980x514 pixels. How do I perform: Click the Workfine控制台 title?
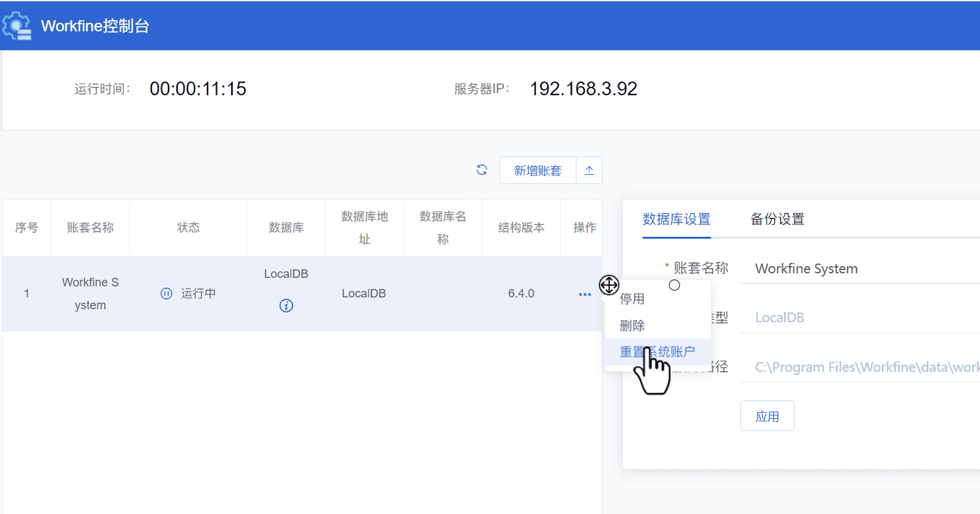(x=95, y=26)
